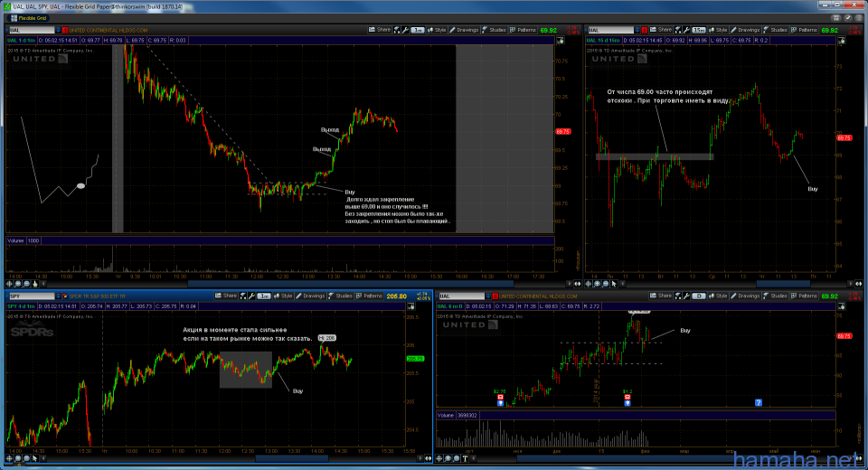Open Studies menu in SPY chart
The height and width of the screenshot is (470, 868).
pyautogui.click(x=340, y=296)
